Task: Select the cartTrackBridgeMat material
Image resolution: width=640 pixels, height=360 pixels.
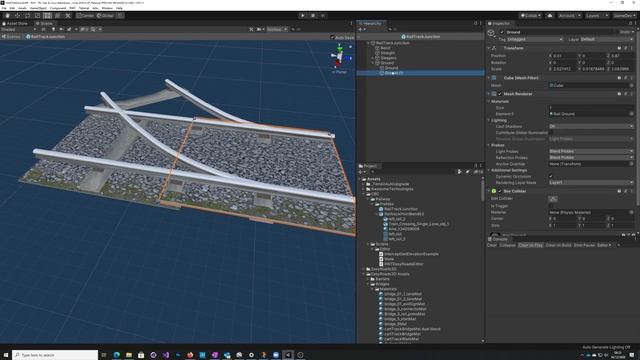Action: (399, 334)
